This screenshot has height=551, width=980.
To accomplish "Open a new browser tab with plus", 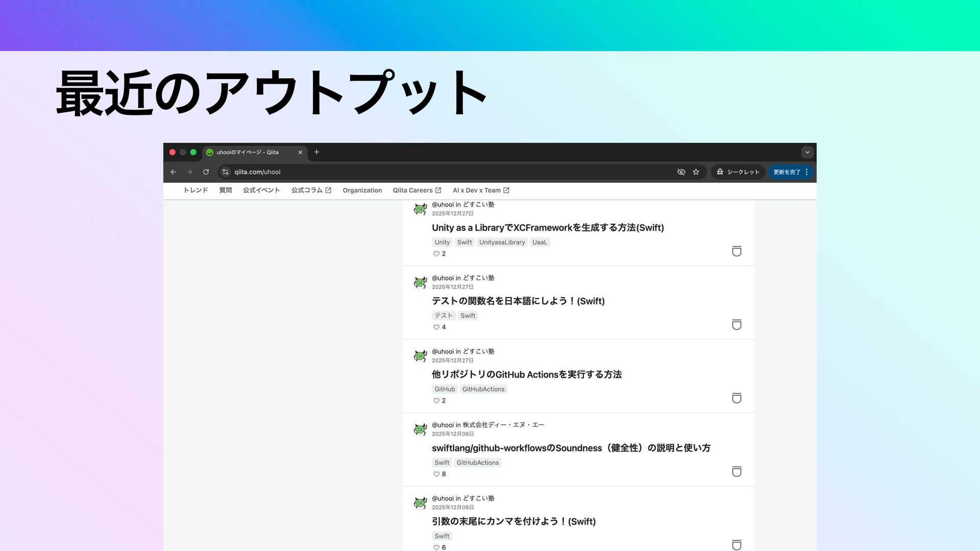I will pos(316,152).
